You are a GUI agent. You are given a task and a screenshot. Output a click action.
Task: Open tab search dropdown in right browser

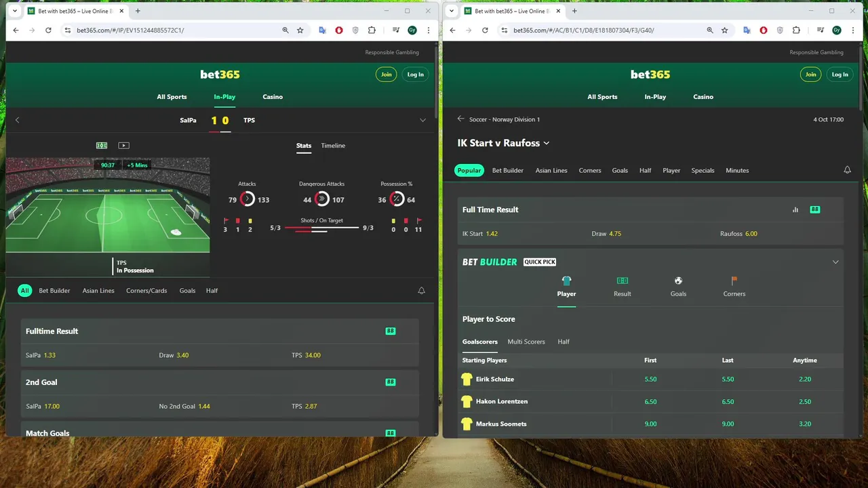click(452, 11)
